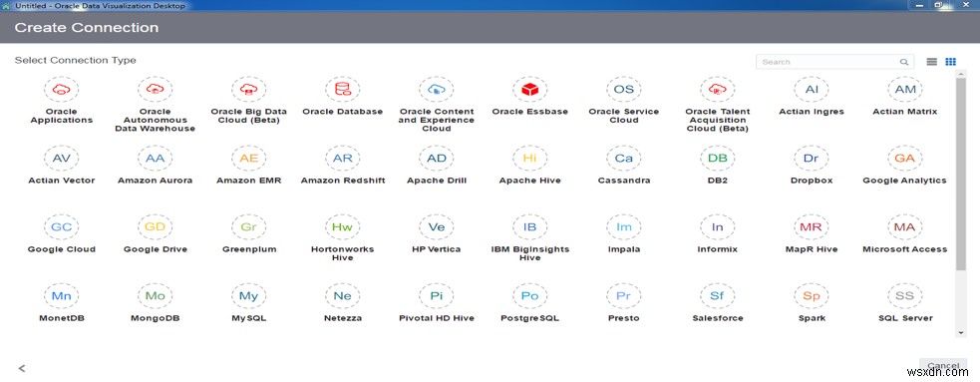The width and height of the screenshot is (980, 382).
Task: Click the search magnifier icon
Action: click(x=904, y=62)
